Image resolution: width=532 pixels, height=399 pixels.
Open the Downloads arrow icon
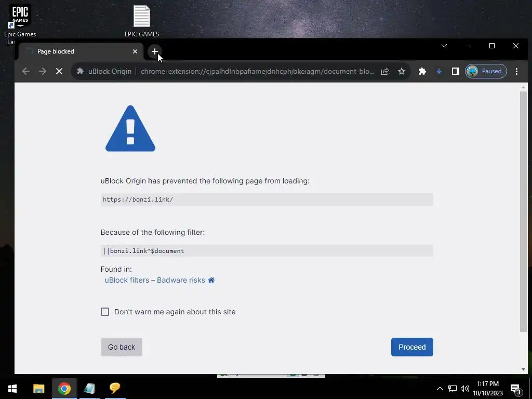[438, 71]
